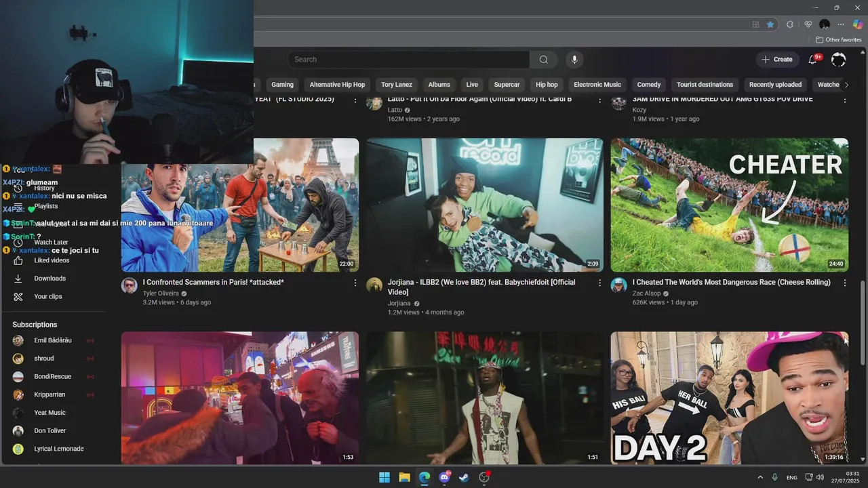Open options menu for Latto video
Screen dimensions: 868x488
point(599,100)
